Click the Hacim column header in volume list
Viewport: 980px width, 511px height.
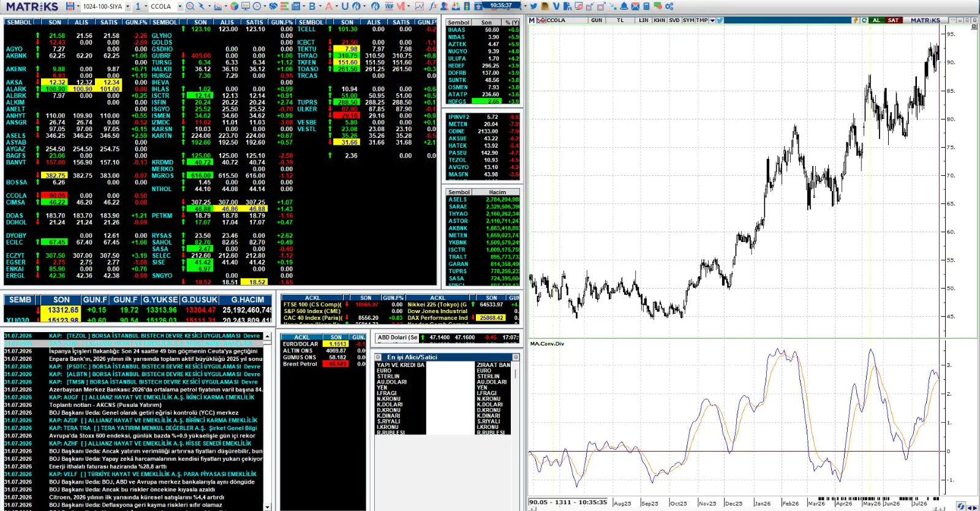pyautogui.click(x=497, y=192)
